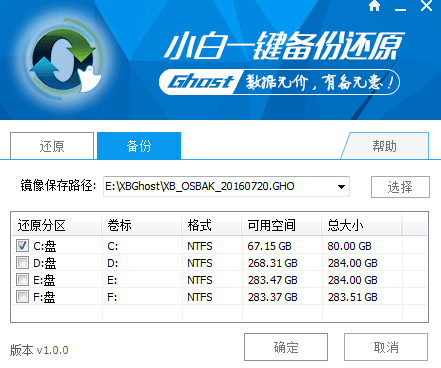Close the backup restore window

coord(426,6)
